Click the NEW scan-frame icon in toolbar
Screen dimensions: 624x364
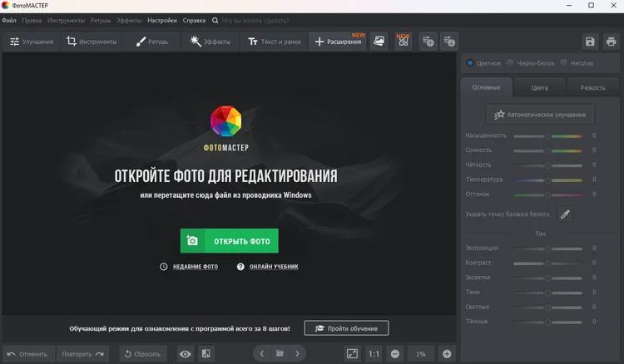404,42
